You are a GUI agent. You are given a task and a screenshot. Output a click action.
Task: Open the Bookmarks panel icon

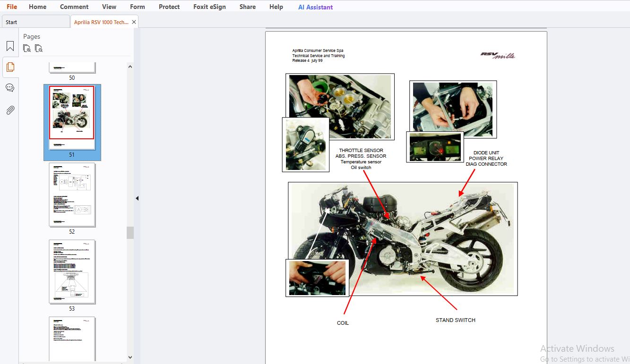(x=10, y=46)
